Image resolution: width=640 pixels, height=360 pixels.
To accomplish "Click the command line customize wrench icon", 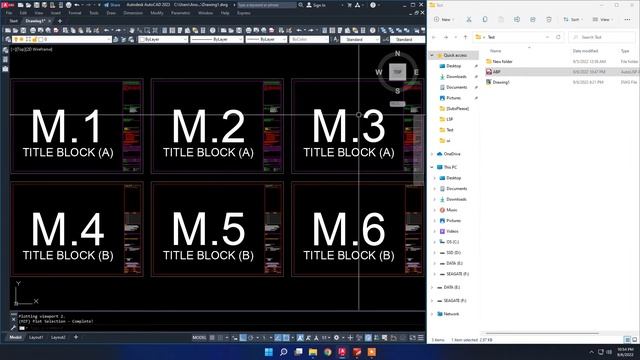I will coord(13,328).
